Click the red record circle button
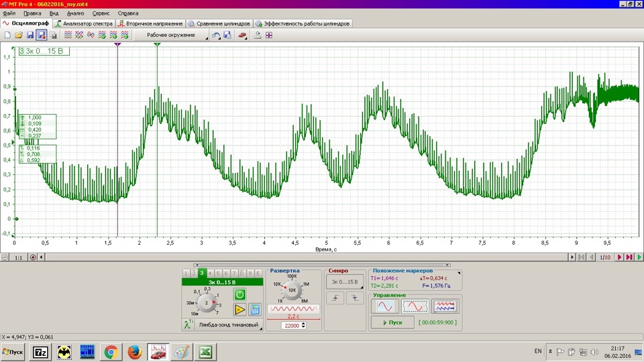 point(33,257)
